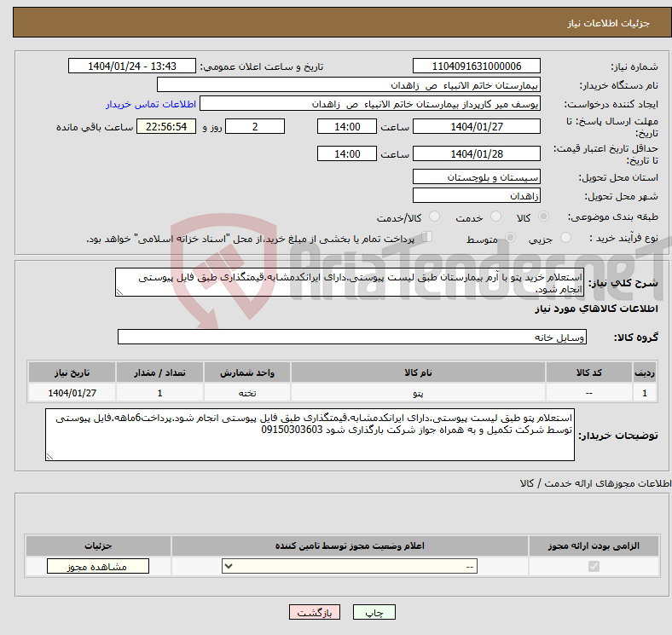
Task: Click the نام کالا column header
Action: pos(418,372)
